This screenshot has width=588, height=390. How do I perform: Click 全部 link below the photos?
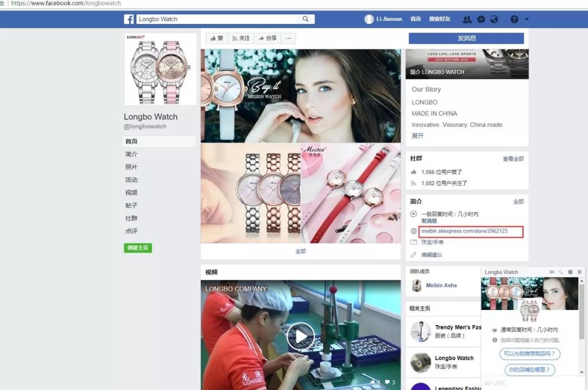pyautogui.click(x=301, y=251)
